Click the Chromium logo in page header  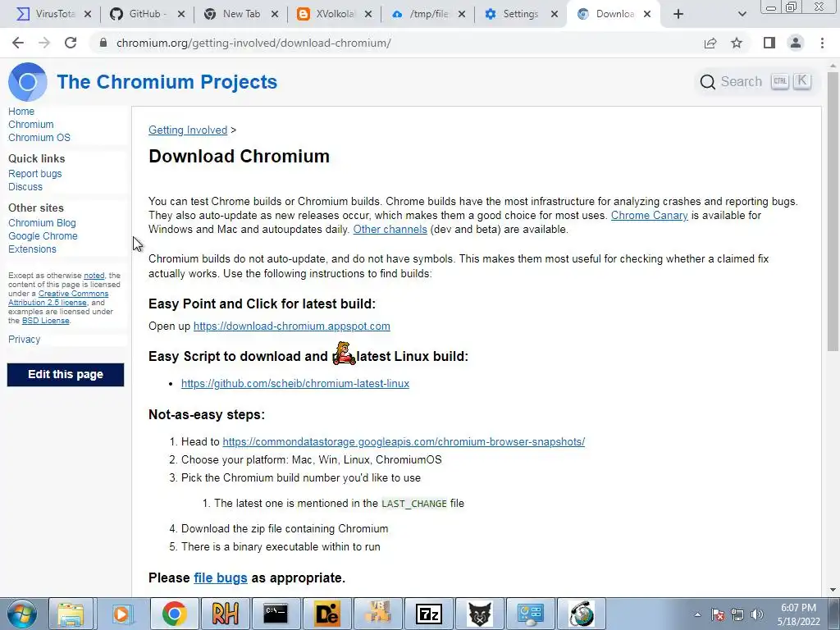27,82
